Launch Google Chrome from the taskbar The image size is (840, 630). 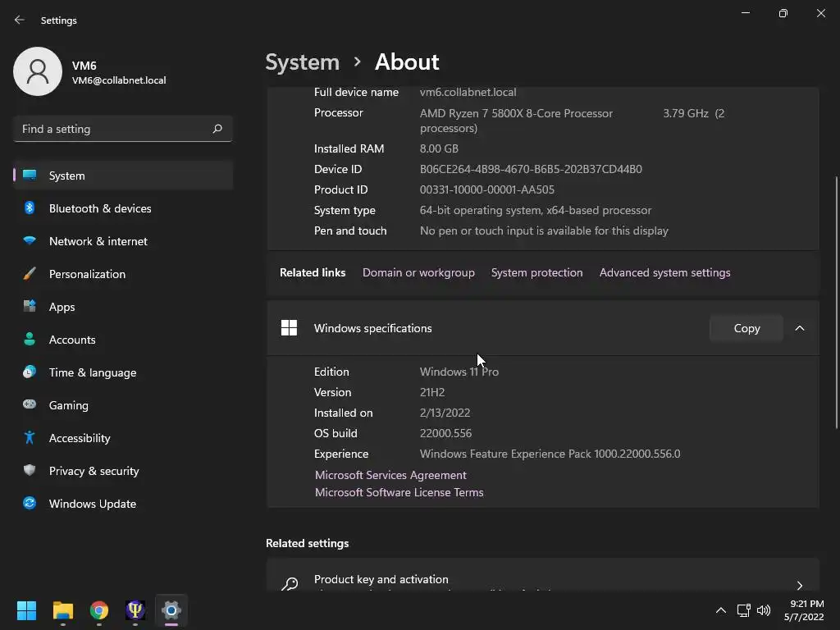point(99,610)
